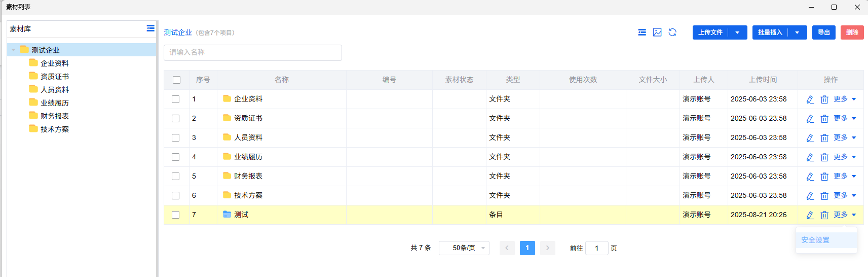Open 更多 menu for 业绩履历 row
Image resolution: width=868 pixels, height=277 pixels.
point(844,157)
